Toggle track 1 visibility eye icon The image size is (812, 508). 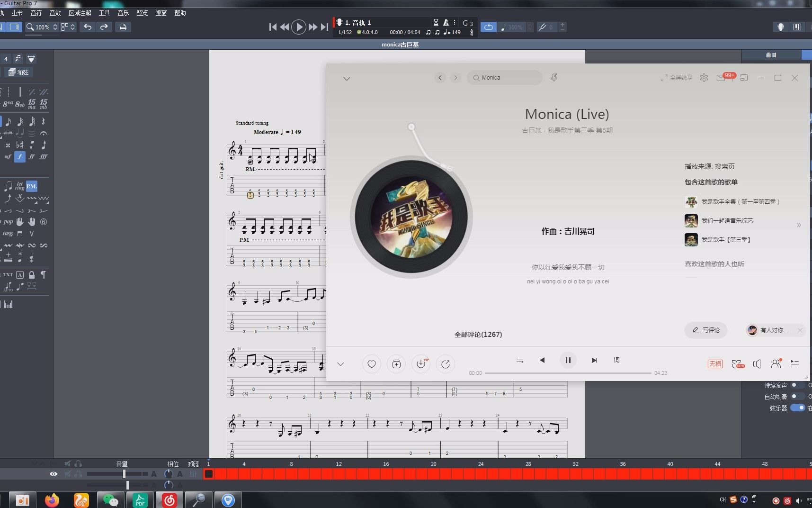(54, 474)
